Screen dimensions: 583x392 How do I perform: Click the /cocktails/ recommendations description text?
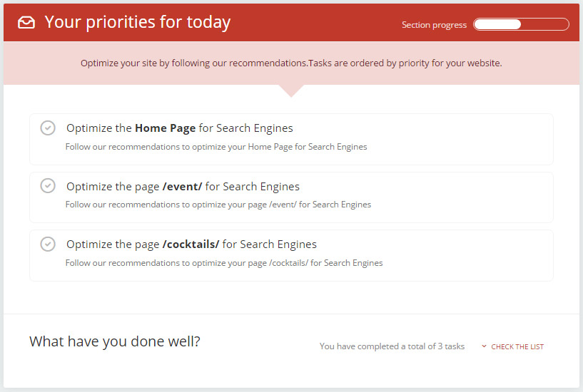click(224, 263)
